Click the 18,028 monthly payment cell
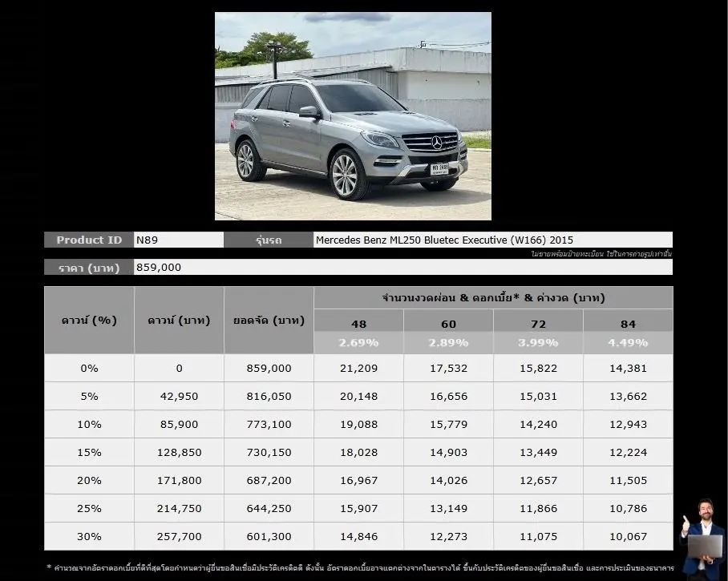Image resolution: width=728 pixels, height=581 pixels. [358, 453]
